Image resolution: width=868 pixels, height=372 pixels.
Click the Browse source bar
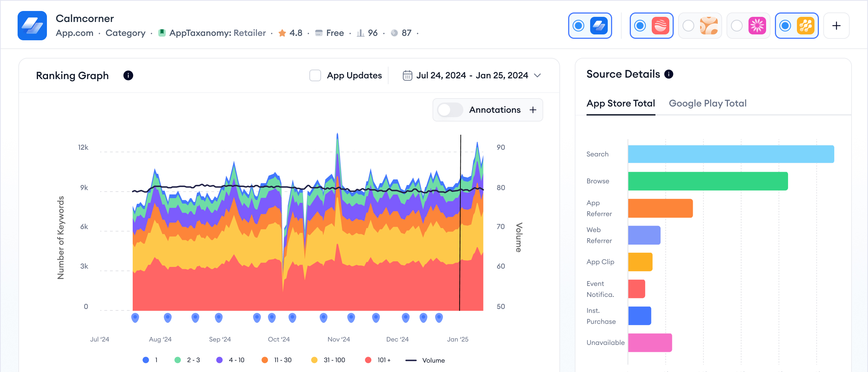708,181
